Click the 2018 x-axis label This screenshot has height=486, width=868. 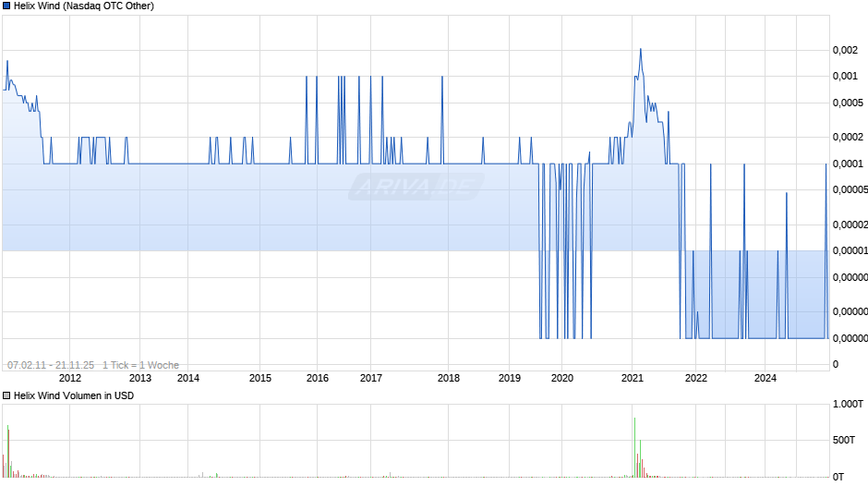tap(449, 378)
